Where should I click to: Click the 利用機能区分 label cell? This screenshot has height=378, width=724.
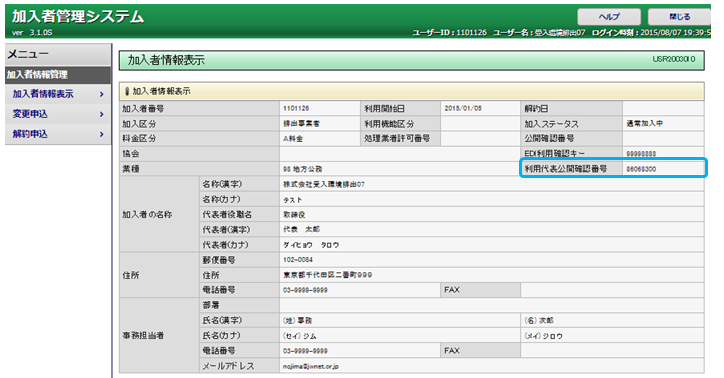(400, 124)
